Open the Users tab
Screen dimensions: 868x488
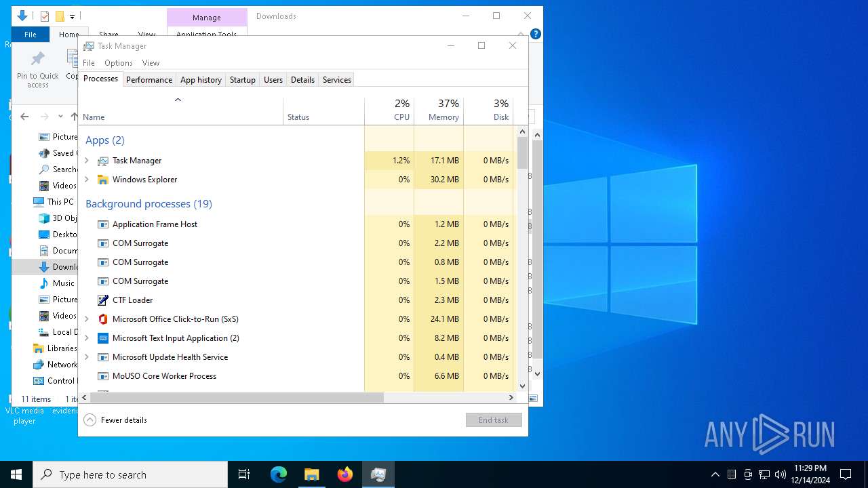point(273,79)
